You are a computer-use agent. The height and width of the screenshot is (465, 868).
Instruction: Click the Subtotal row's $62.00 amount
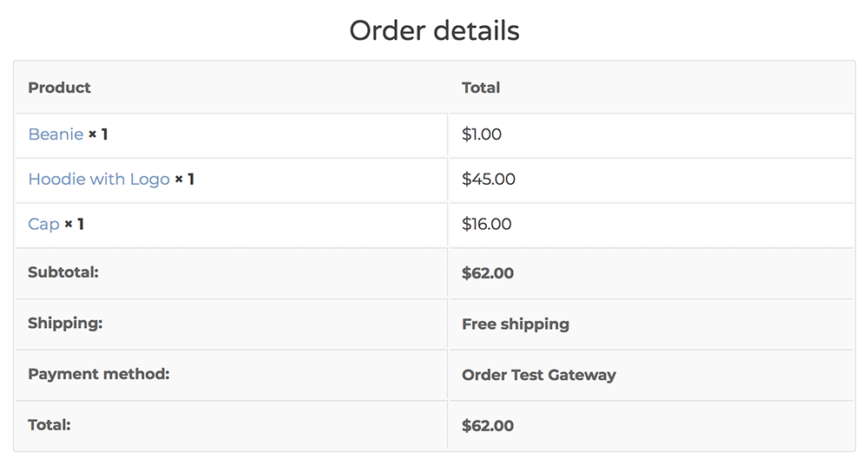(x=488, y=273)
